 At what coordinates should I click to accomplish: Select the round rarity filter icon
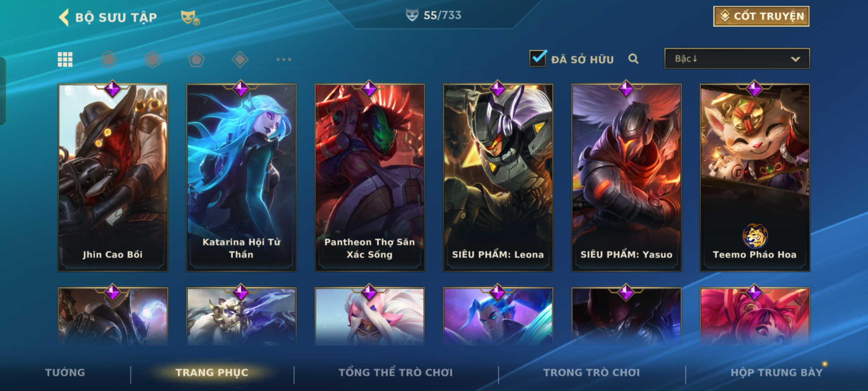pyautogui.click(x=109, y=59)
